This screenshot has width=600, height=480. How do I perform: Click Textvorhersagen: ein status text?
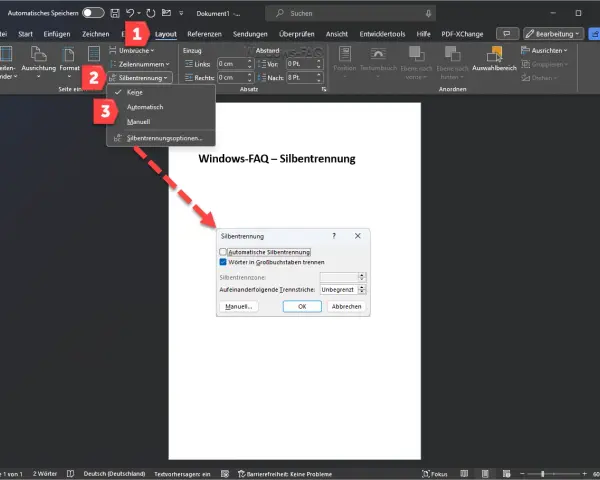182,474
